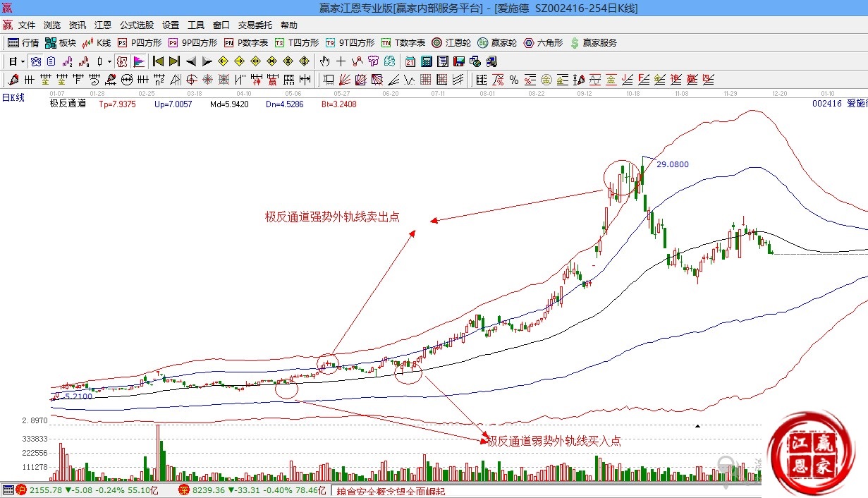Open the candlestick style dropdown arrow

(109, 61)
